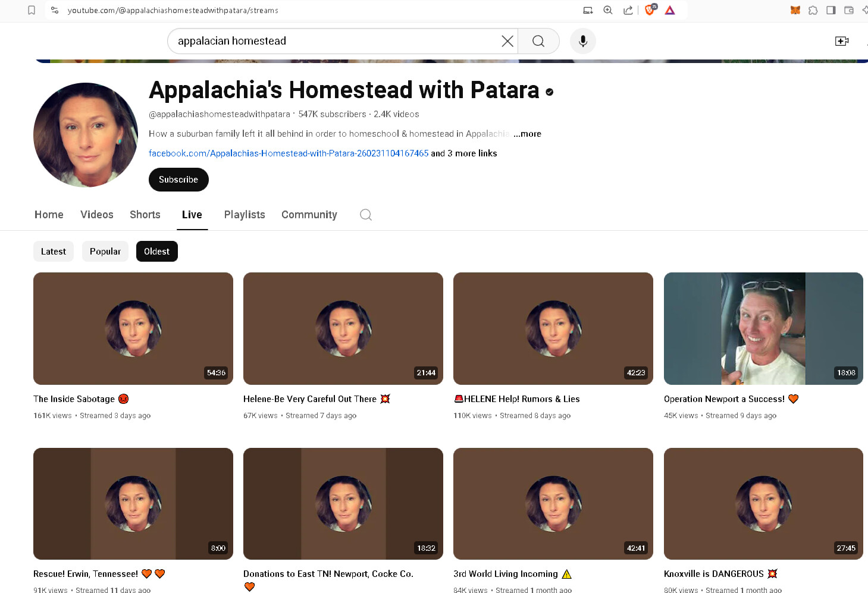Open the 18:32 Donations to East TN thumbnail
Screen dimensions: 868x593
(343, 504)
